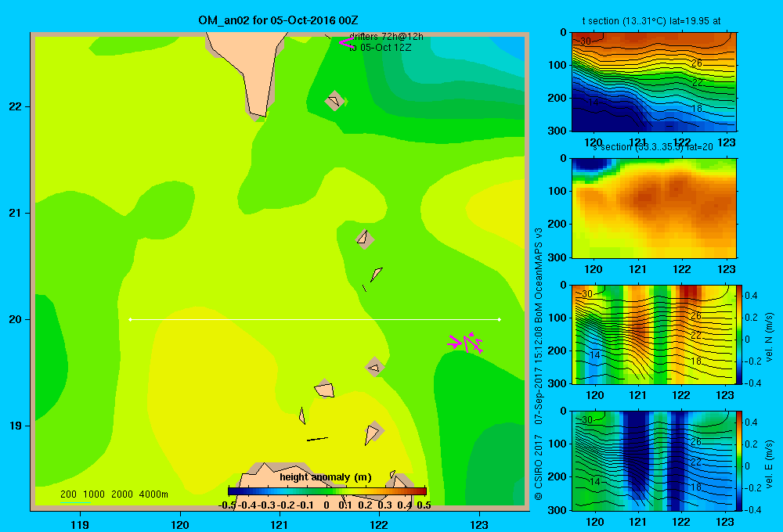Click the 18 contour label in the vel. N panel

697,361
